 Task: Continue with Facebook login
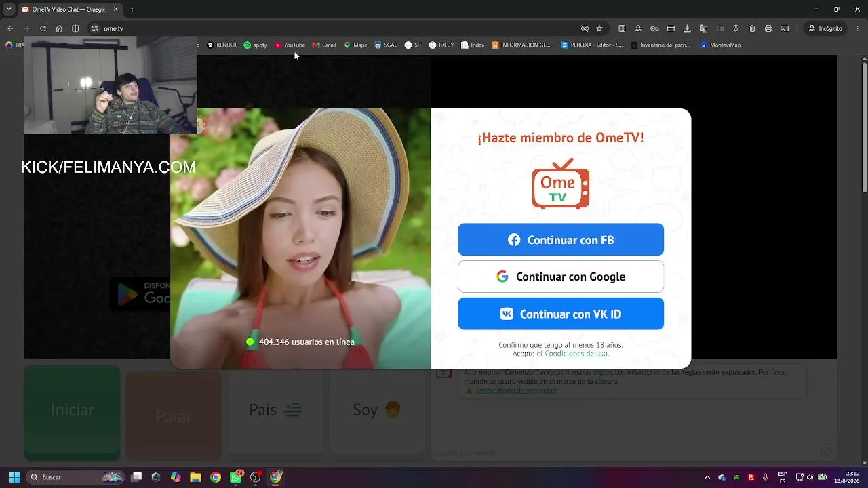click(561, 240)
